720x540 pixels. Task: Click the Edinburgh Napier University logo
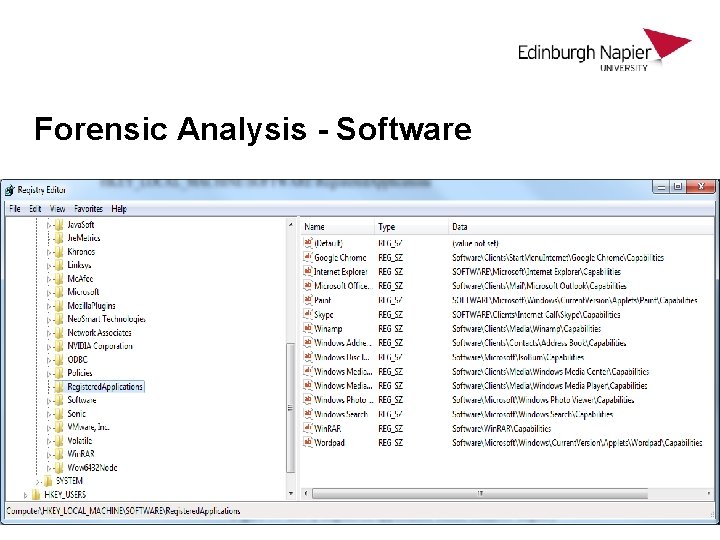pyautogui.click(x=604, y=51)
